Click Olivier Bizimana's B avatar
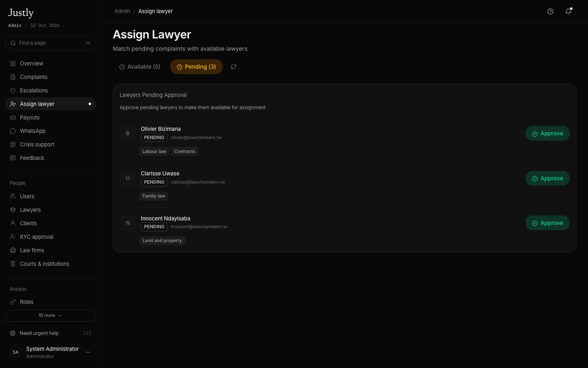Image resolution: width=588 pixels, height=368 pixels. (x=128, y=133)
